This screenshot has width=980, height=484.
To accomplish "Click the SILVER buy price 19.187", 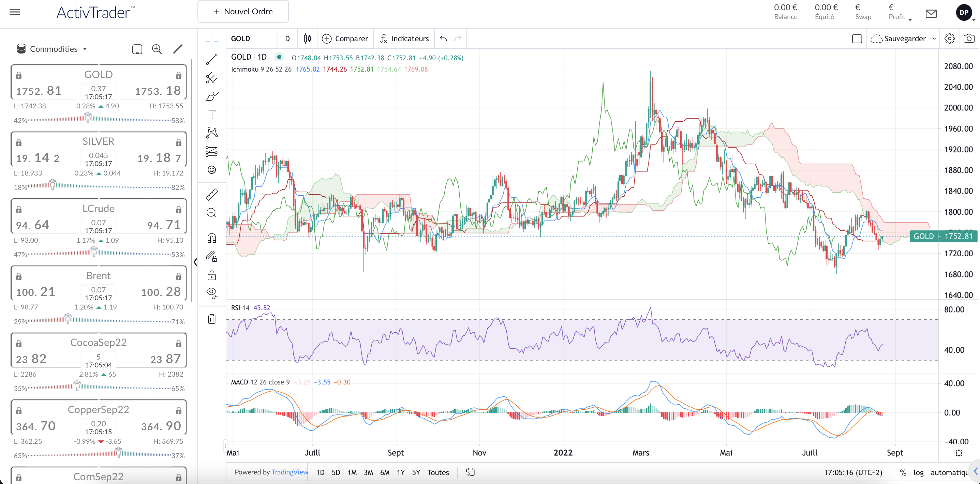I will tap(159, 158).
